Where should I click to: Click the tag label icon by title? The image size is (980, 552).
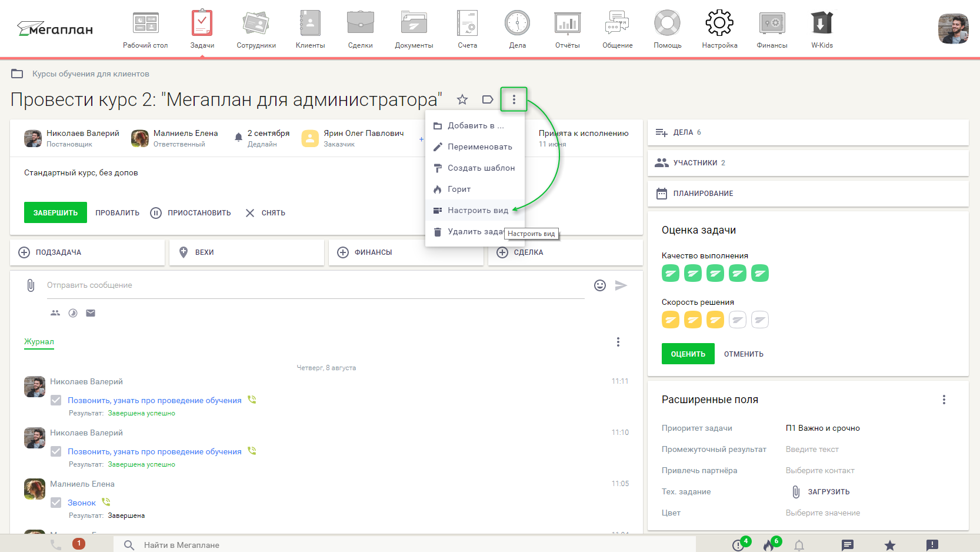pos(488,99)
